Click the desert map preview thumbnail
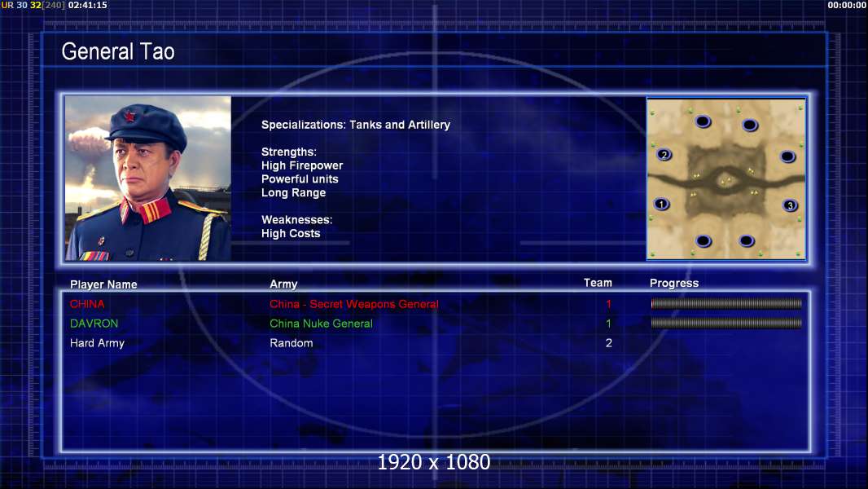Image resolution: width=868 pixels, height=489 pixels. click(x=726, y=178)
